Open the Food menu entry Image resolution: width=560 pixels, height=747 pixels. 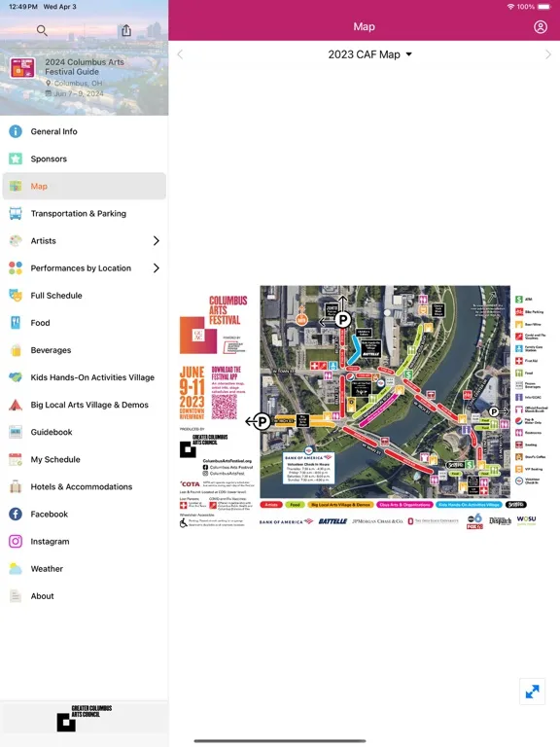[85, 323]
